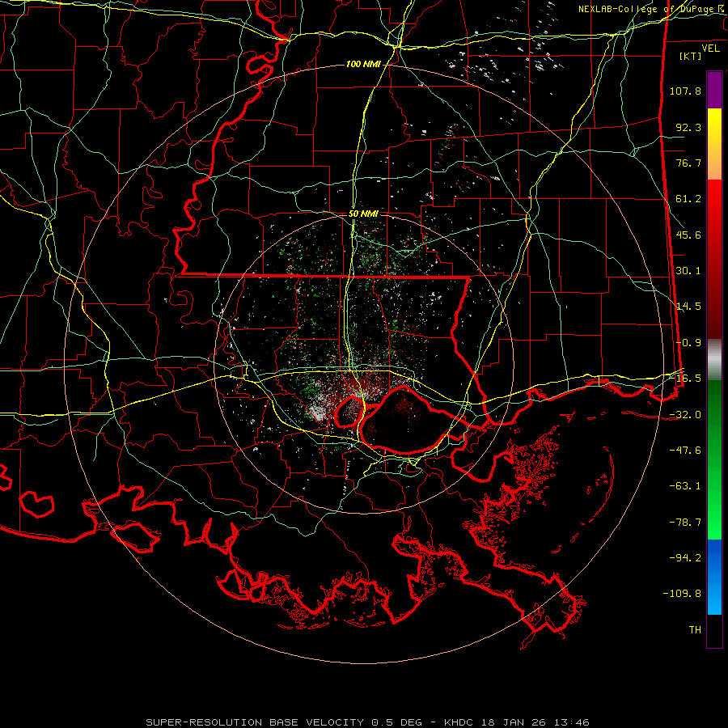
Task: Select the -109.8 velocity legend value
Action: [682, 594]
